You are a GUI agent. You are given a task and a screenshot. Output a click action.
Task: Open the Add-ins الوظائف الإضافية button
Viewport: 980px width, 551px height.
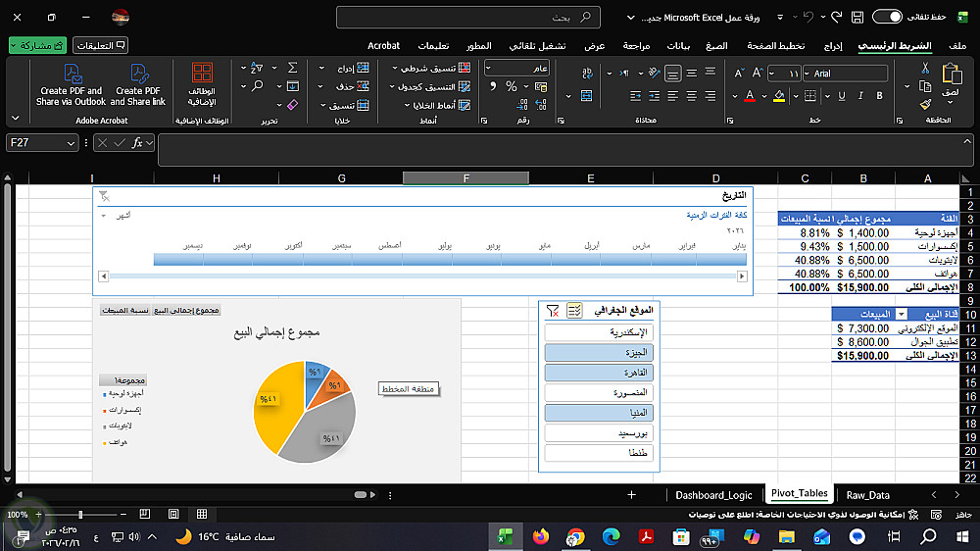(202, 84)
